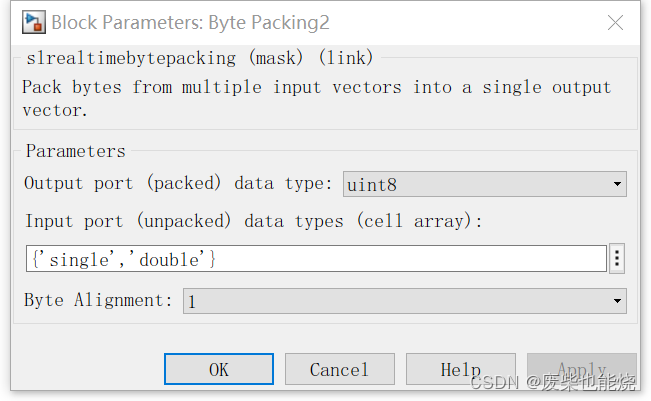
Task: Click the 'Block Parameters: Byte Packing2' title text
Action: (x=190, y=22)
